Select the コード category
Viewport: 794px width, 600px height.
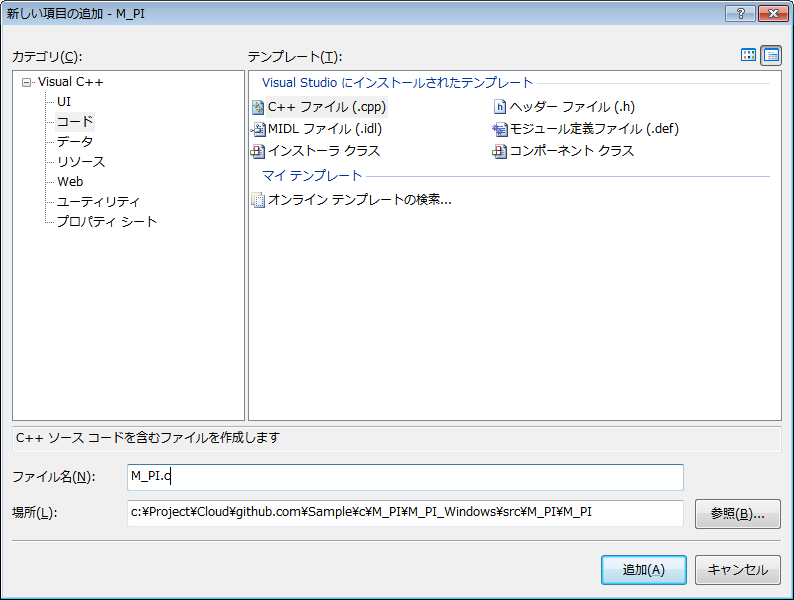point(75,122)
